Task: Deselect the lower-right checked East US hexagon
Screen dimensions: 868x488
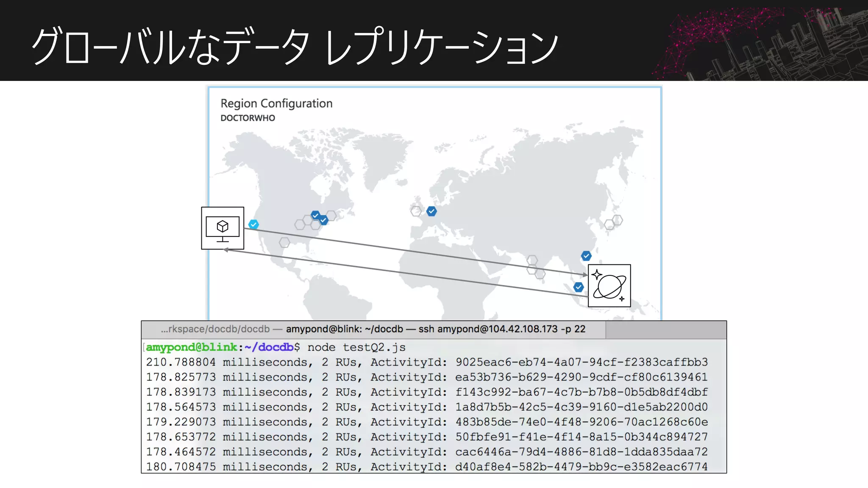Action: (x=323, y=220)
